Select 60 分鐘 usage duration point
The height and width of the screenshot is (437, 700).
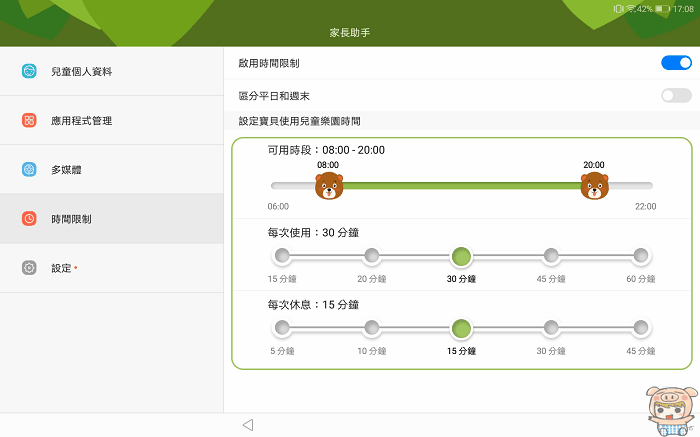tap(641, 256)
